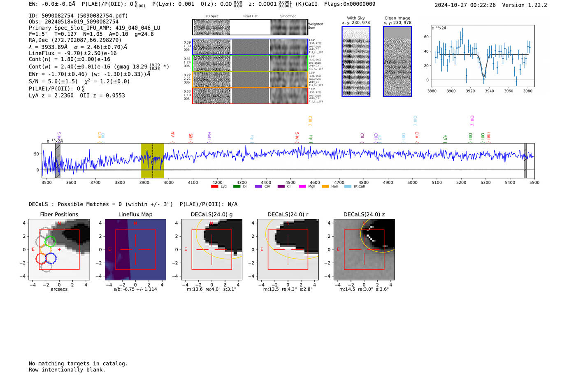Open the DECaLS(24.0) z image
This screenshot has width=576, height=392.
364,249
